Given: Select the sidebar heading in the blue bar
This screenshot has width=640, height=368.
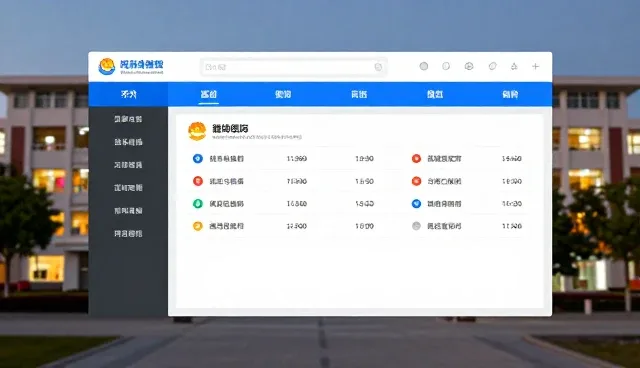Looking at the screenshot, I should pyautogui.click(x=129, y=94).
